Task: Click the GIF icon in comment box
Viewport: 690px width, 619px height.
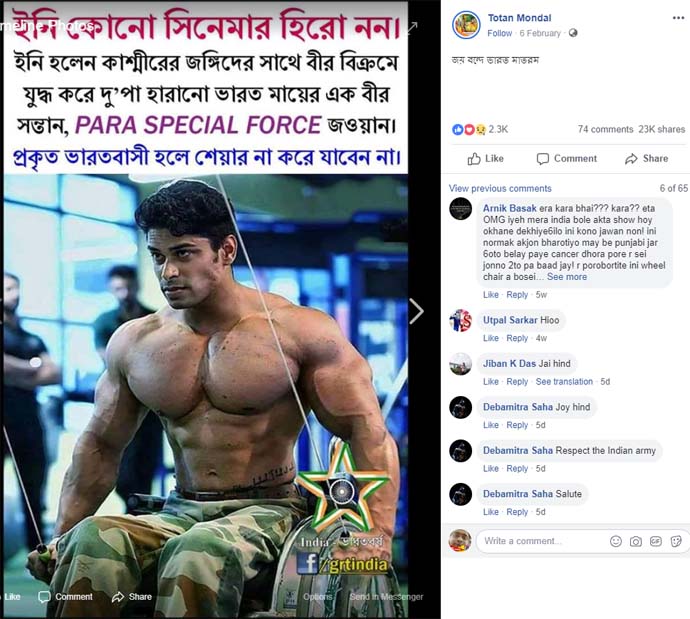Action: 656,541
